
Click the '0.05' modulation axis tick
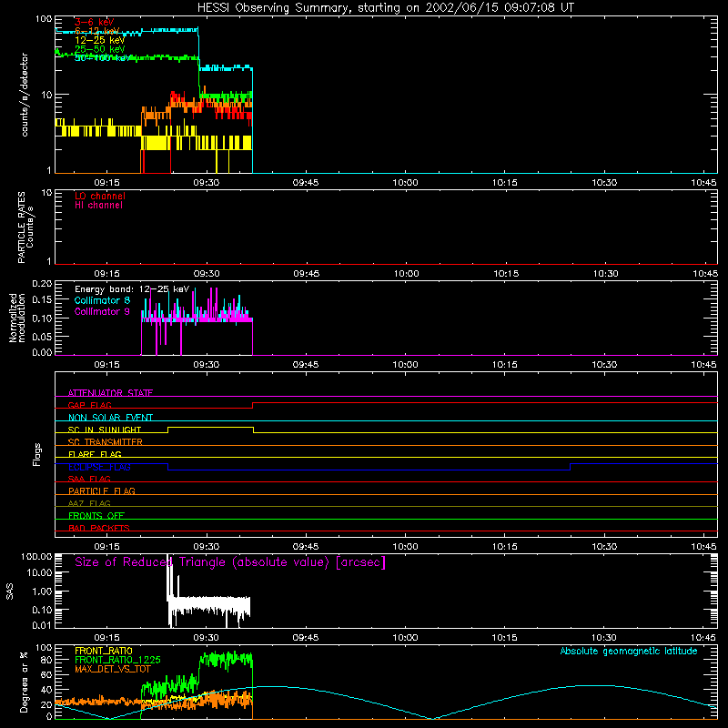(x=42, y=337)
